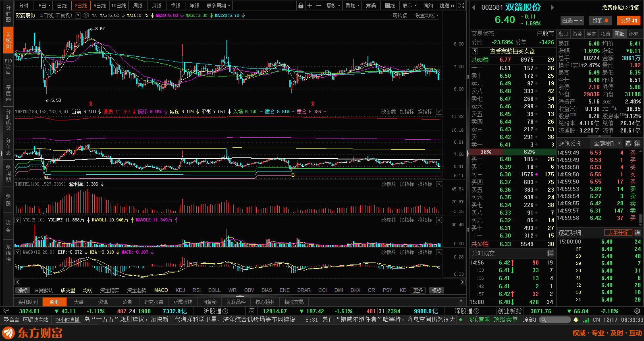Click the fullscreen icon in chart toolbar
The height and width of the screenshot is (341, 644).
coord(461,6)
